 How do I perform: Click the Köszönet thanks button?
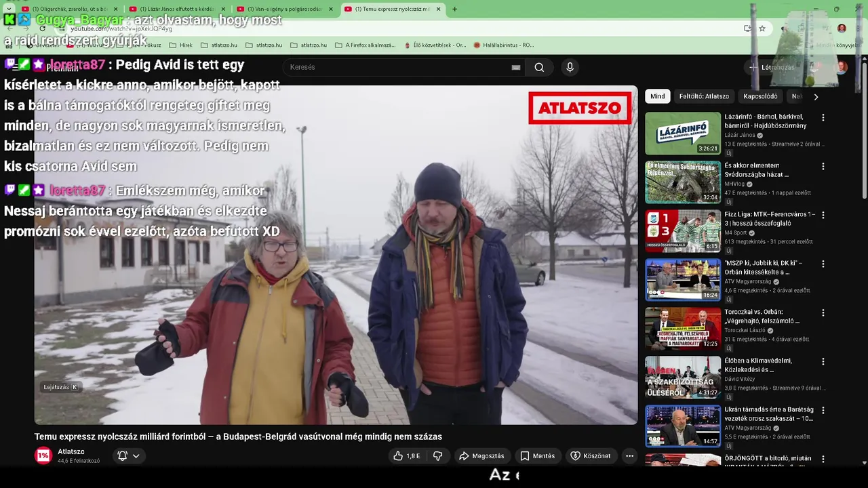tap(591, 456)
